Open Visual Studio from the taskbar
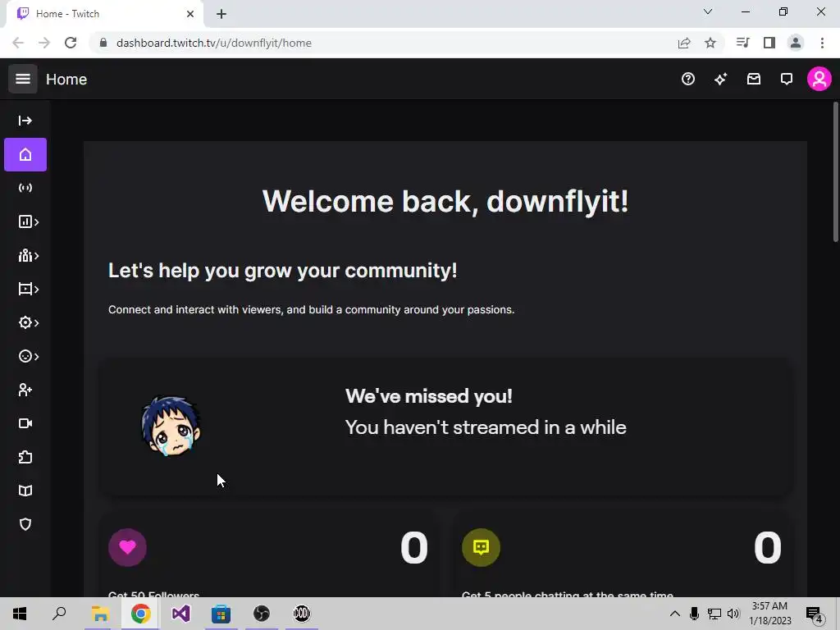 180,614
